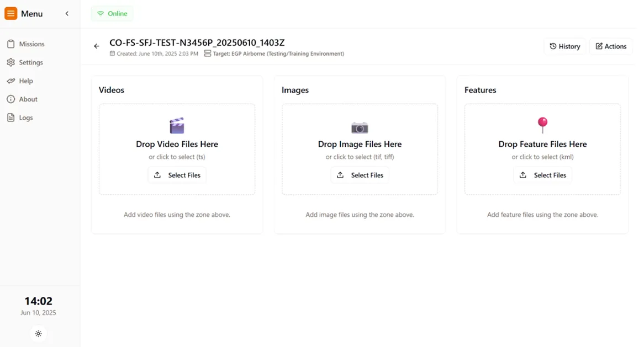Go back using the left arrow
This screenshot has height=347, width=644.
pos(97,46)
